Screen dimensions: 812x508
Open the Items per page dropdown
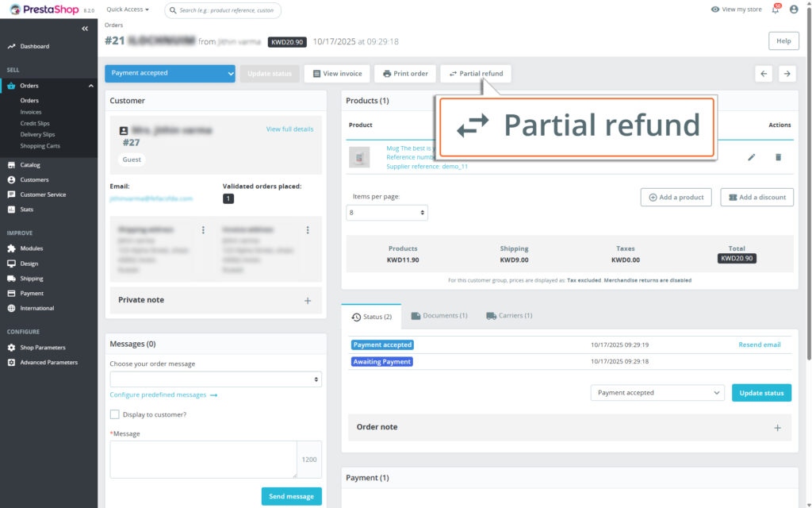click(386, 212)
